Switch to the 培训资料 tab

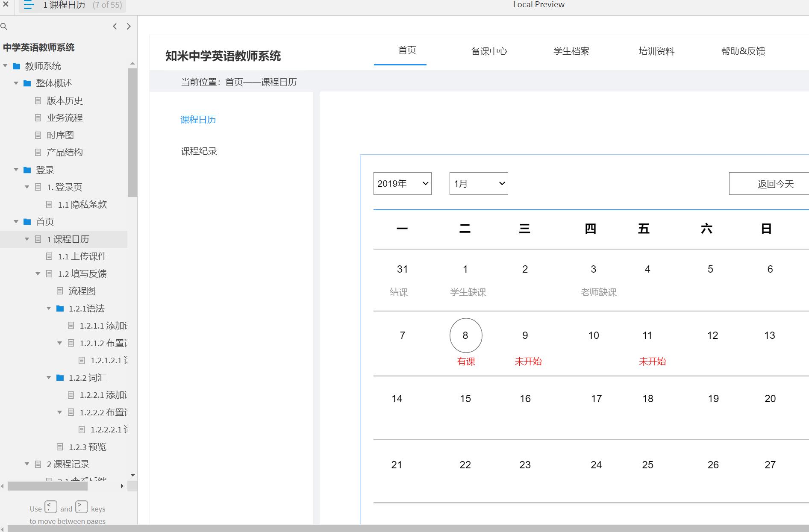656,51
